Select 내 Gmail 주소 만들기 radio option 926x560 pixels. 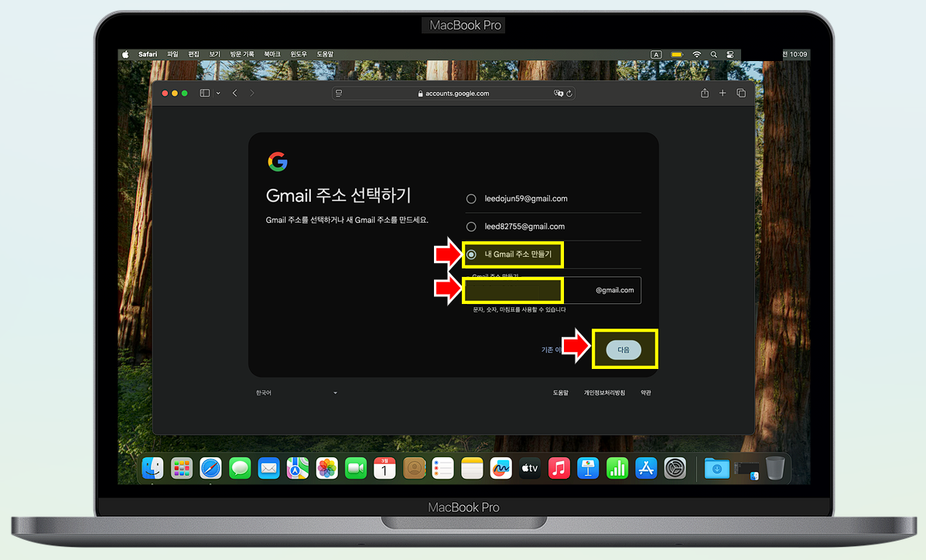pos(471,254)
